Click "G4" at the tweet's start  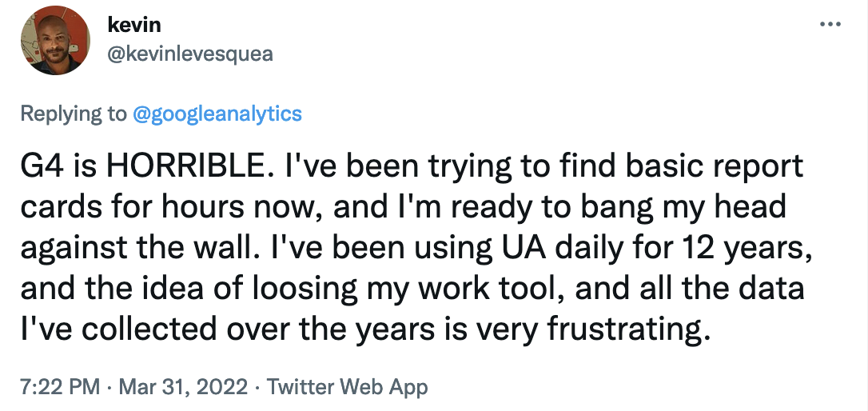(39, 169)
